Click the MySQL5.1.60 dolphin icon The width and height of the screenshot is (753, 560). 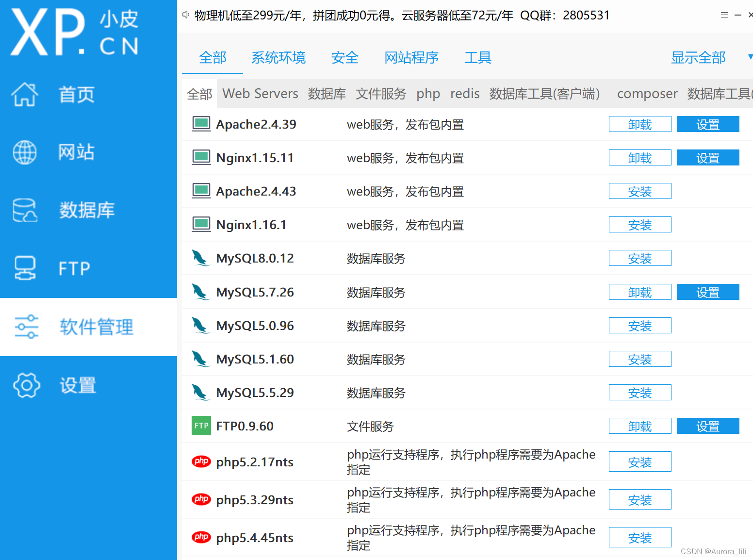tap(200, 359)
